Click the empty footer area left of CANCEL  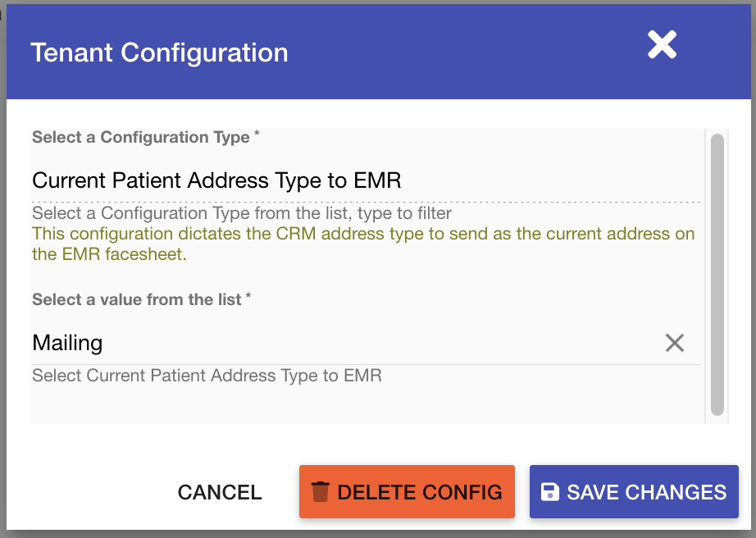90,492
